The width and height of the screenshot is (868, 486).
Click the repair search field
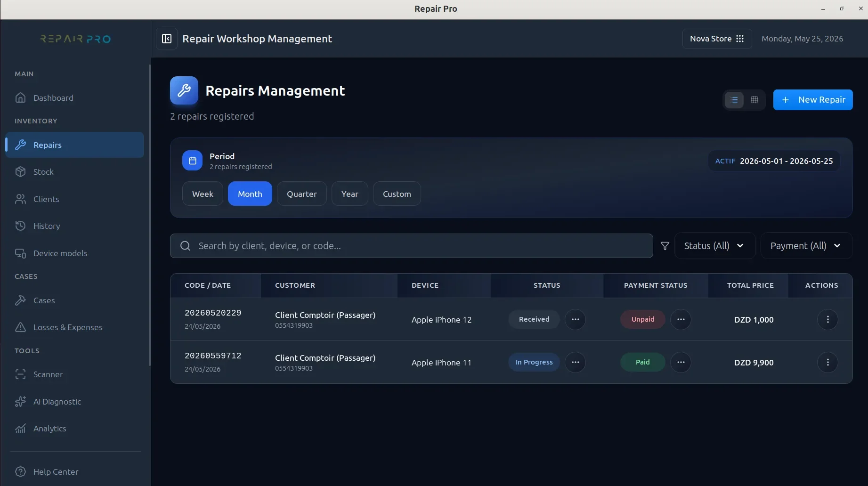[x=412, y=246]
